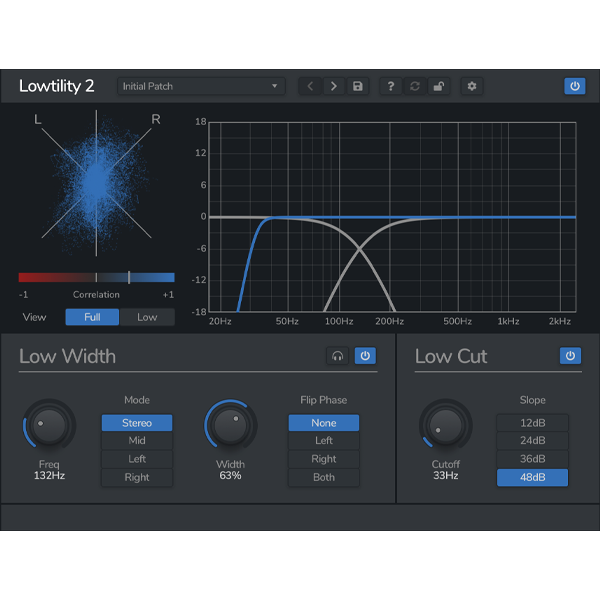Click the 63% width value
This screenshot has height=600, width=600.
(230, 476)
